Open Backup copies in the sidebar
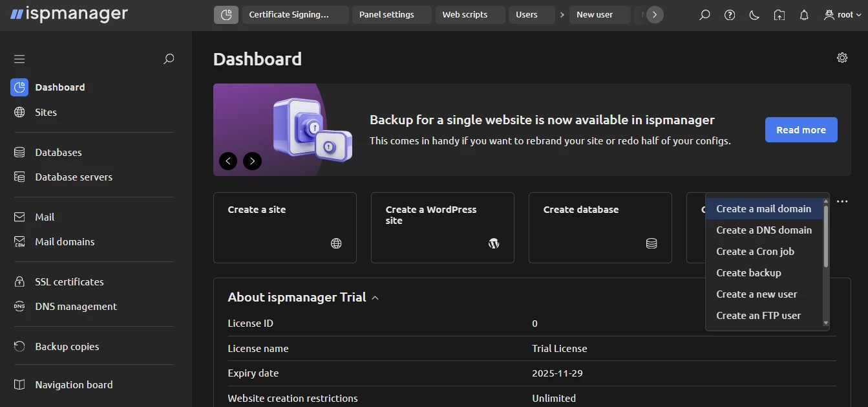The height and width of the screenshot is (407, 868). click(x=66, y=346)
